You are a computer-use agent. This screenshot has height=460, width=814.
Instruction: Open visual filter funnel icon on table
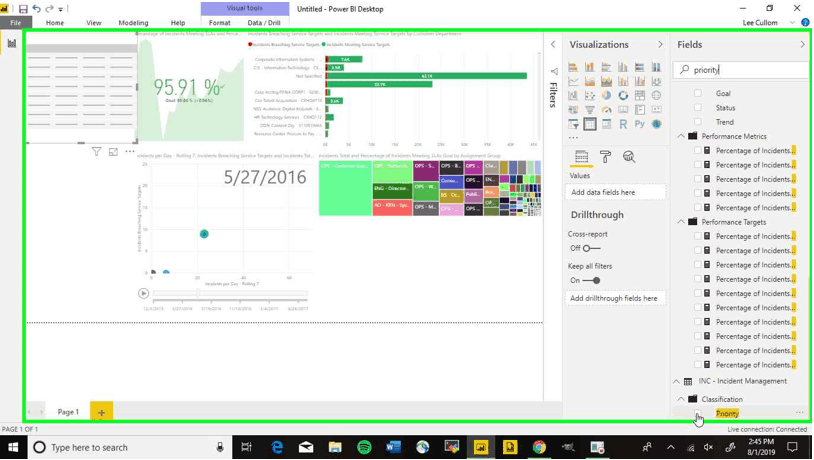(97, 152)
